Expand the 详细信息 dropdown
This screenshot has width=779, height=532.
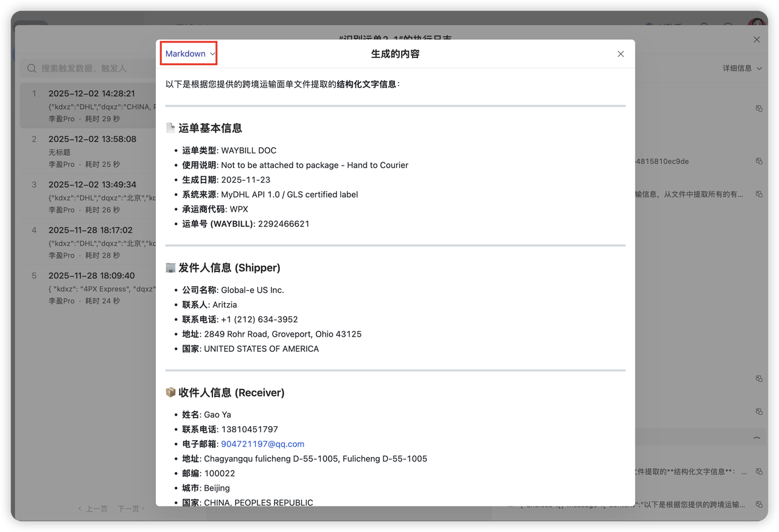(x=742, y=68)
